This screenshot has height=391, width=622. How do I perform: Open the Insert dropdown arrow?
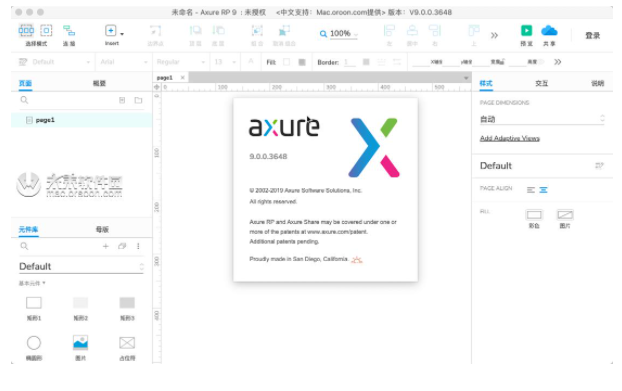122,34
